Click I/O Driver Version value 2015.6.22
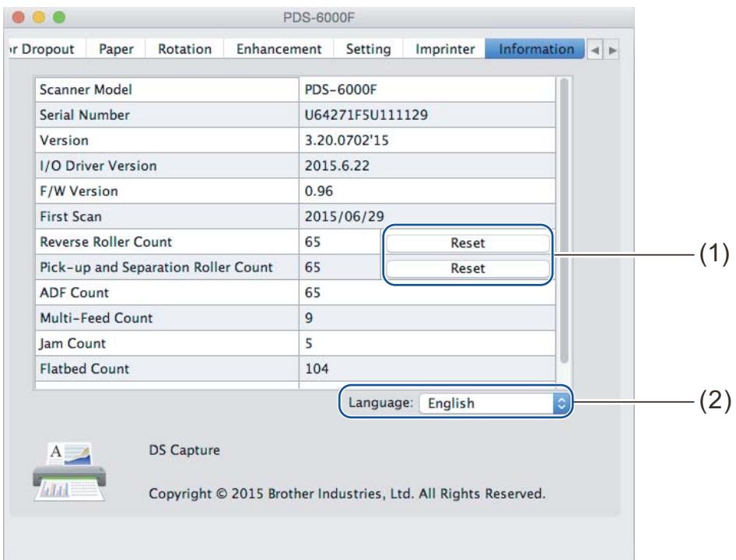This screenshot has width=736, height=560. coord(337,166)
